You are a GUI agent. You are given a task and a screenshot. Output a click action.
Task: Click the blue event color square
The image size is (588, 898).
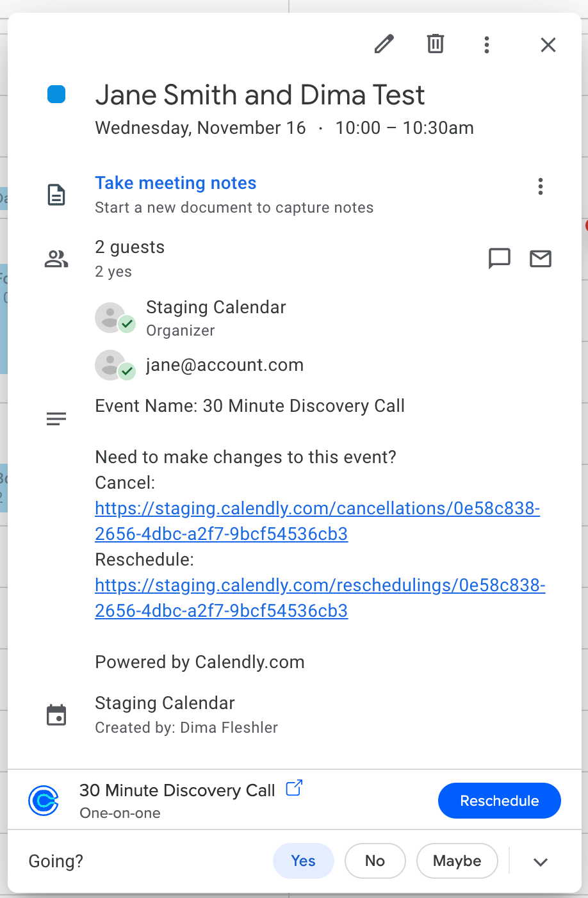click(x=56, y=94)
